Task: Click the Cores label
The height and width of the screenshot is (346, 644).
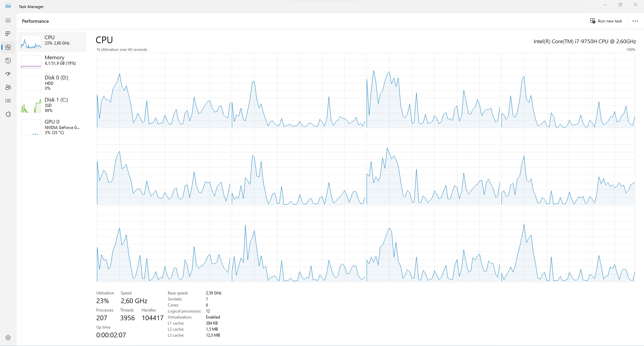Action: (x=173, y=305)
